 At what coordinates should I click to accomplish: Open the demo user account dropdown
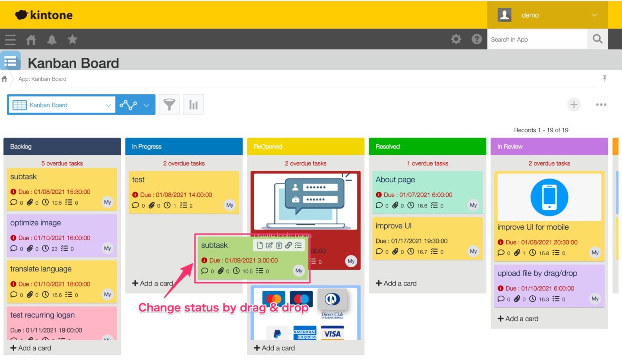pyautogui.click(x=547, y=15)
